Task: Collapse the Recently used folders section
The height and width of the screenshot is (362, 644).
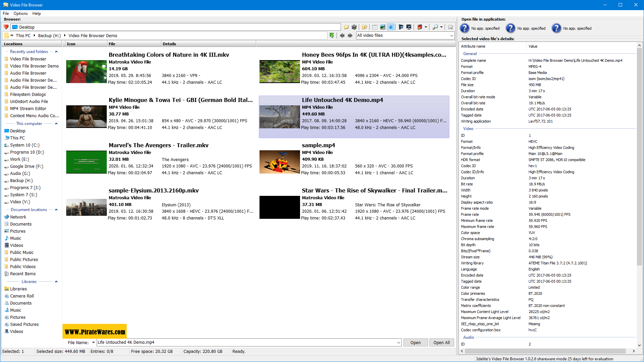Action: (56, 52)
